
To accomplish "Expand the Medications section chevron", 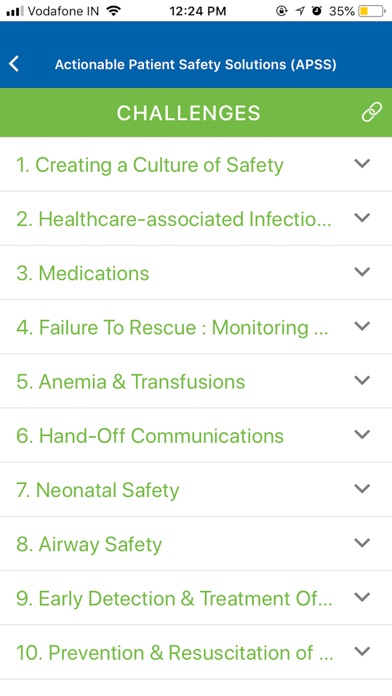I will tap(362, 272).
